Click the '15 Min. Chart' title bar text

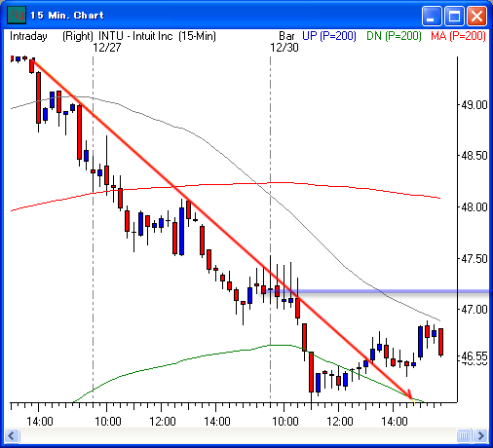67,16
